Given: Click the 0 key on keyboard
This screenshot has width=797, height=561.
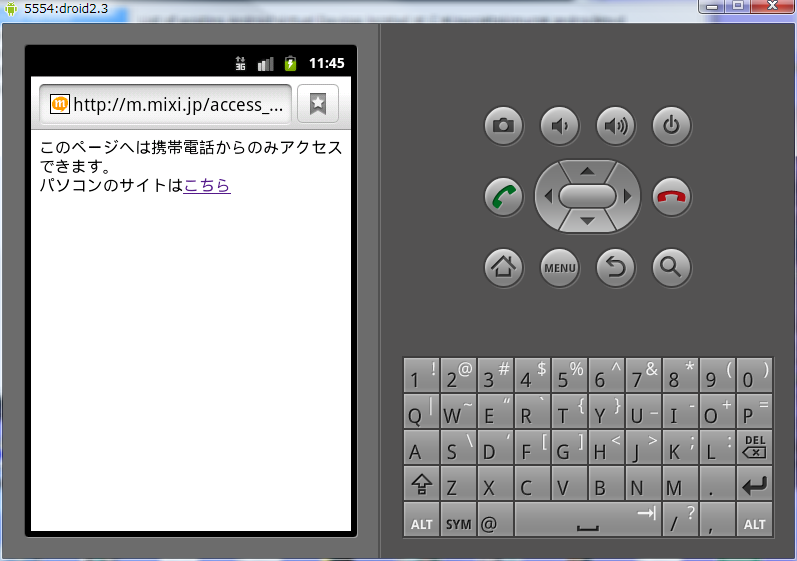Looking at the screenshot, I should [x=754, y=375].
